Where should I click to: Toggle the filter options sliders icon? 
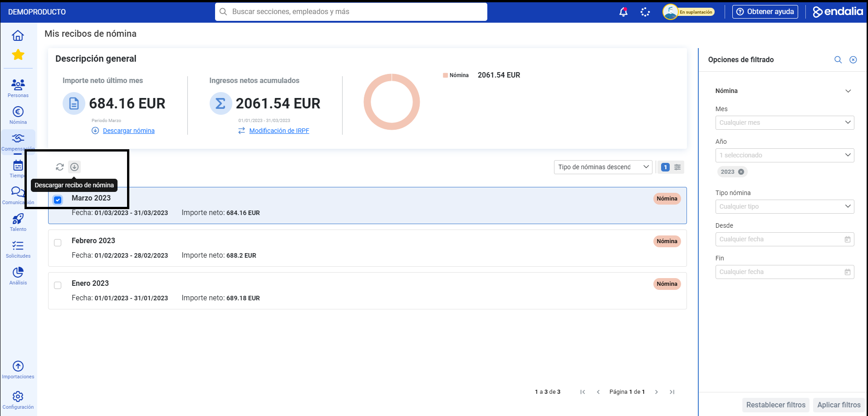tap(677, 167)
